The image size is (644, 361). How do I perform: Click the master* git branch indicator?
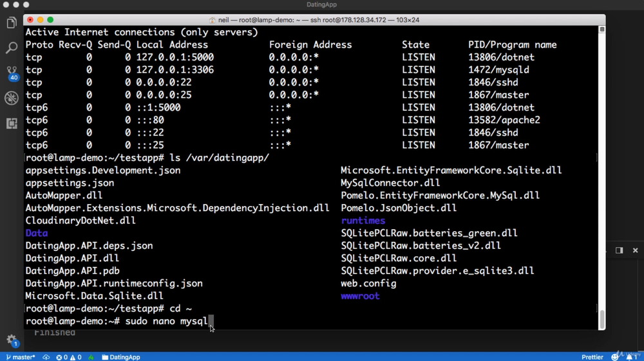21,357
